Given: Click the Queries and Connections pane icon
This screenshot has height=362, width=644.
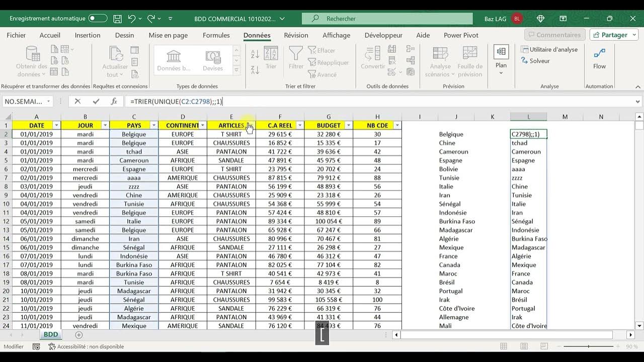Looking at the screenshot, I should pos(135,50).
